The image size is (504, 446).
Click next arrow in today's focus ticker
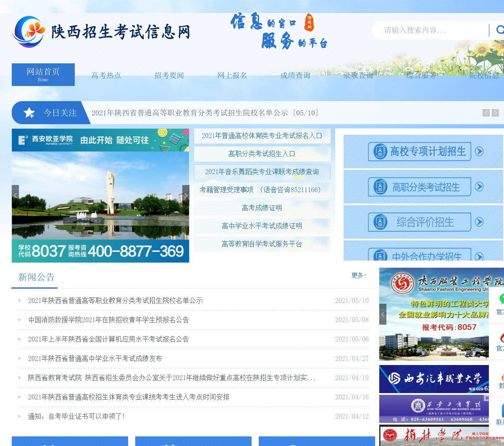pos(495,112)
